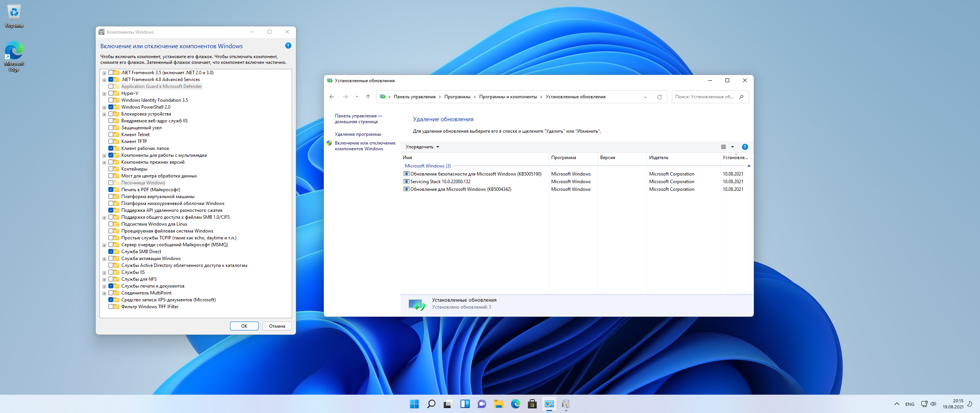Enable the Hyper-V checkbox
Image resolution: width=980 pixels, height=413 pixels.
coord(111,93)
